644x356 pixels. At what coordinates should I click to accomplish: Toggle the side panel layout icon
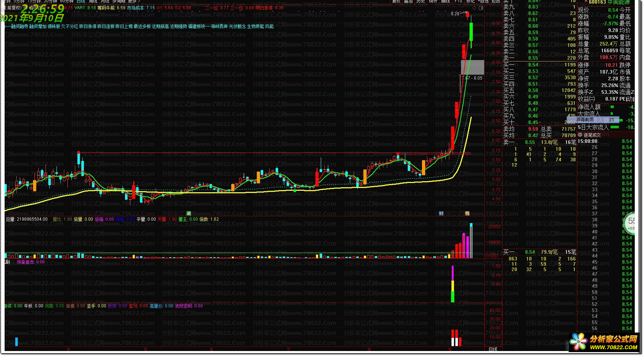[x=481, y=7]
